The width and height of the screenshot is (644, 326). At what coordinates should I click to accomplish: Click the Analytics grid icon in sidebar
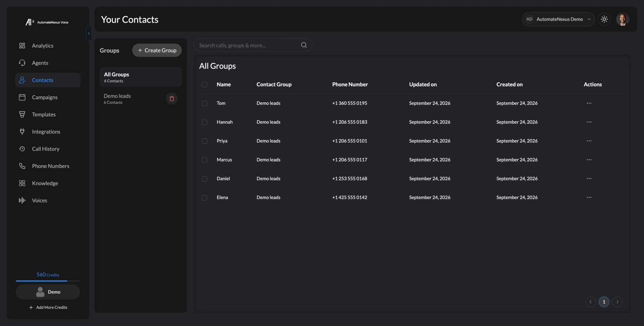click(22, 46)
